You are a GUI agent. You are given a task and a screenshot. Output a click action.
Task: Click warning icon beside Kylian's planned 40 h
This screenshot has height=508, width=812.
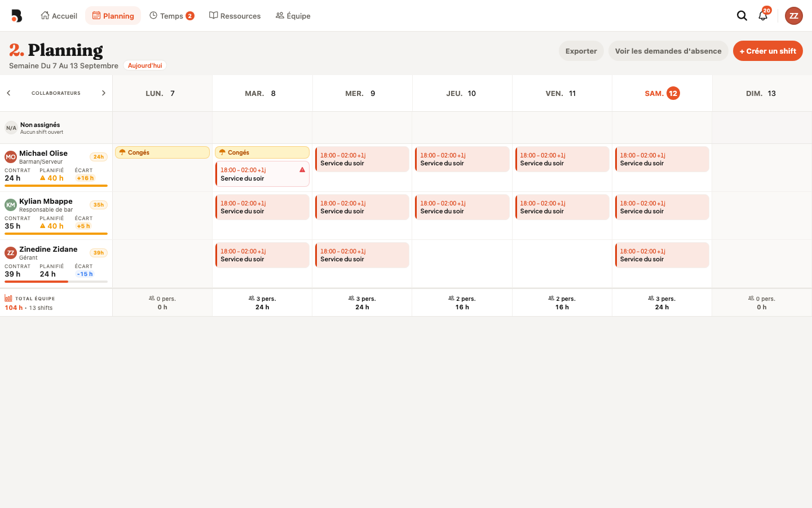pos(43,226)
